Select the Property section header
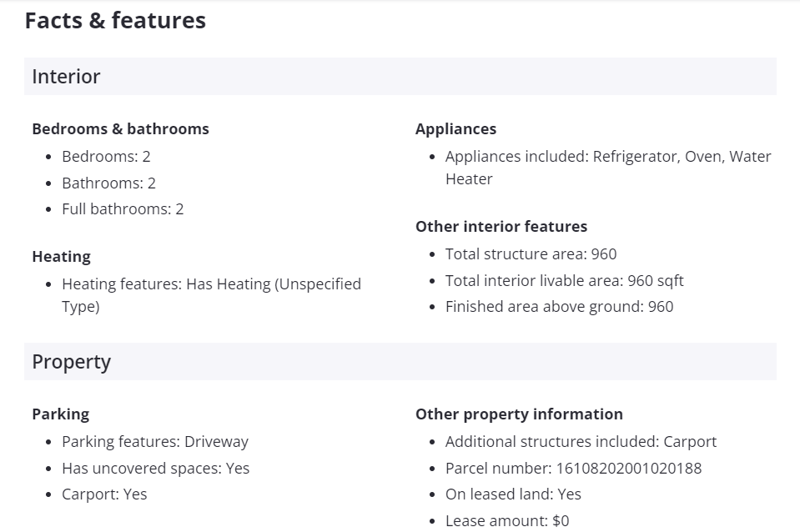 (71, 362)
